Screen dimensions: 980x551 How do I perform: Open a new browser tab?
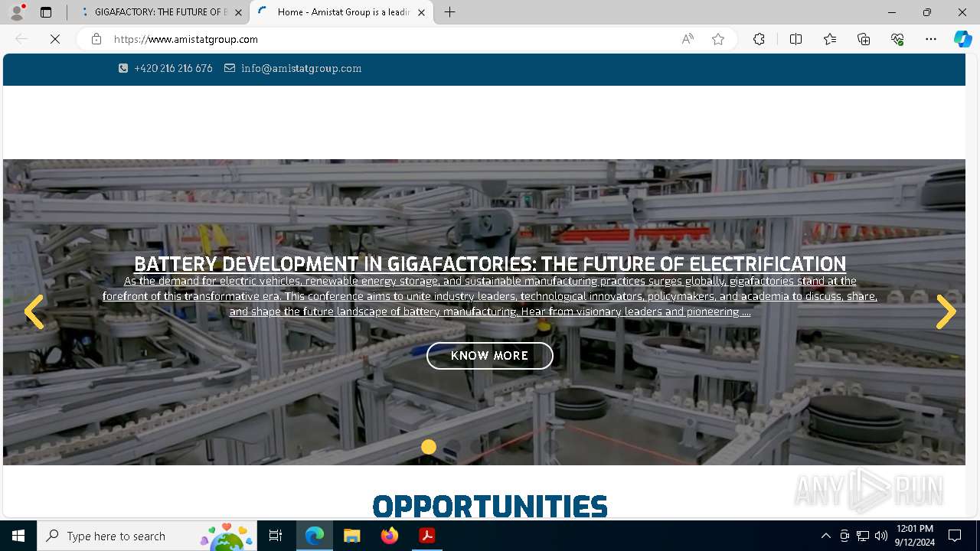pyautogui.click(x=450, y=12)
